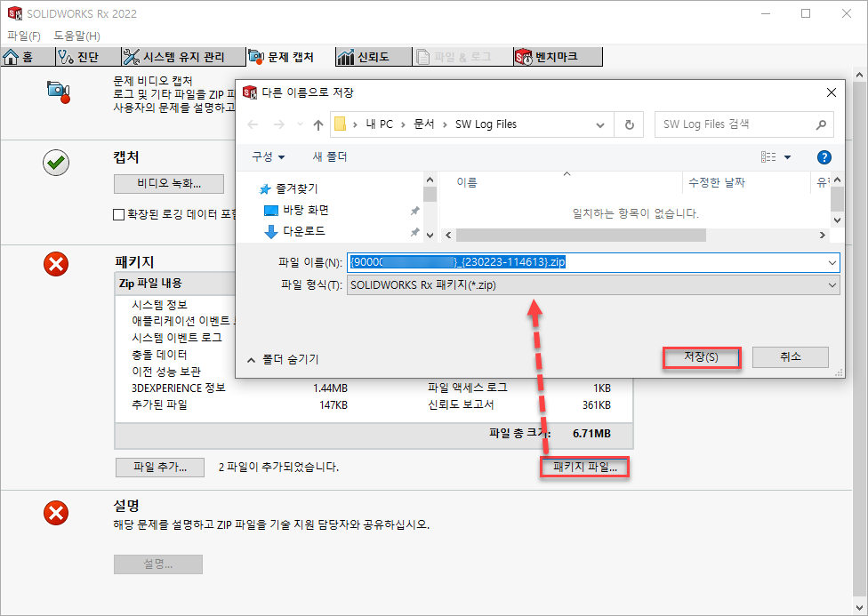Open the 구성 dropdown menu

click(269, 157)
